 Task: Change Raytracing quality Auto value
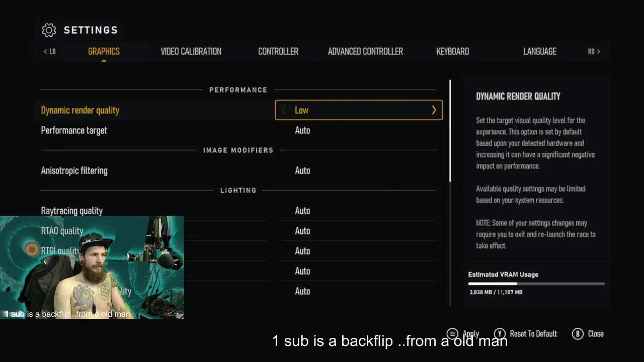coord(302,211)
